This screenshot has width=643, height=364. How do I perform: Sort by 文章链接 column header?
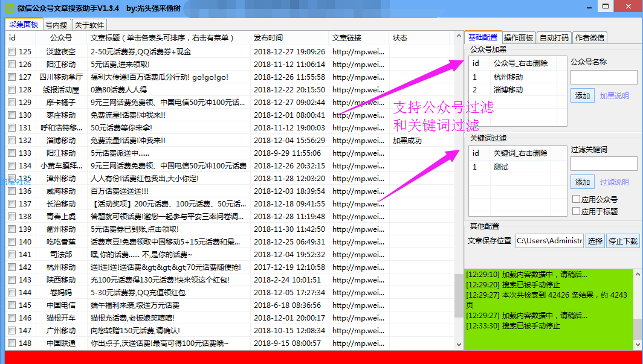358,38
